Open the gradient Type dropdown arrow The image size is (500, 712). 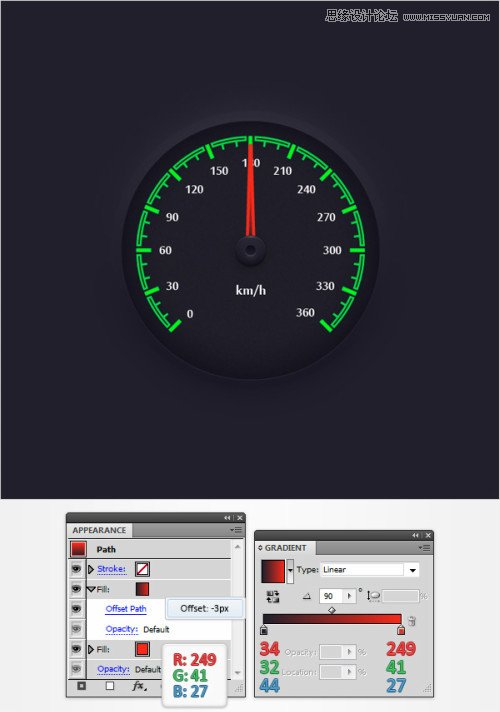412,570
